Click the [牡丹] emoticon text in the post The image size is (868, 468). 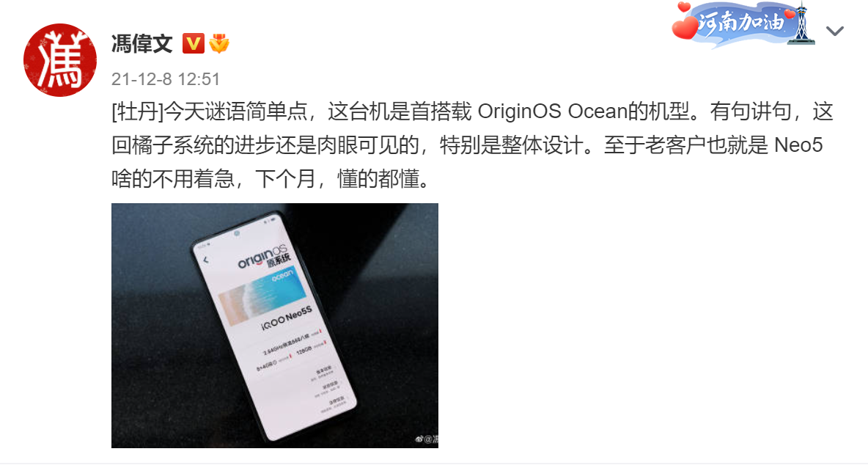(x=137, y=112)
